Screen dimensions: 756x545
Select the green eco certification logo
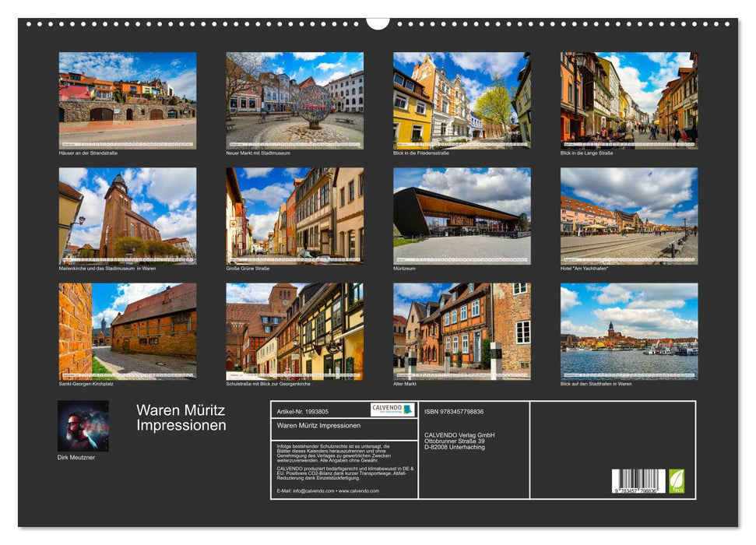point(676,480)
